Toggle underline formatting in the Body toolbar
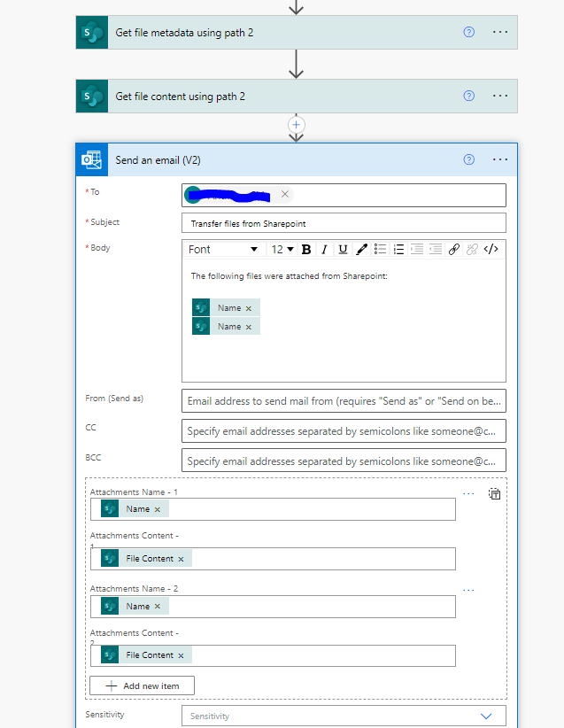 pos(343,250)
